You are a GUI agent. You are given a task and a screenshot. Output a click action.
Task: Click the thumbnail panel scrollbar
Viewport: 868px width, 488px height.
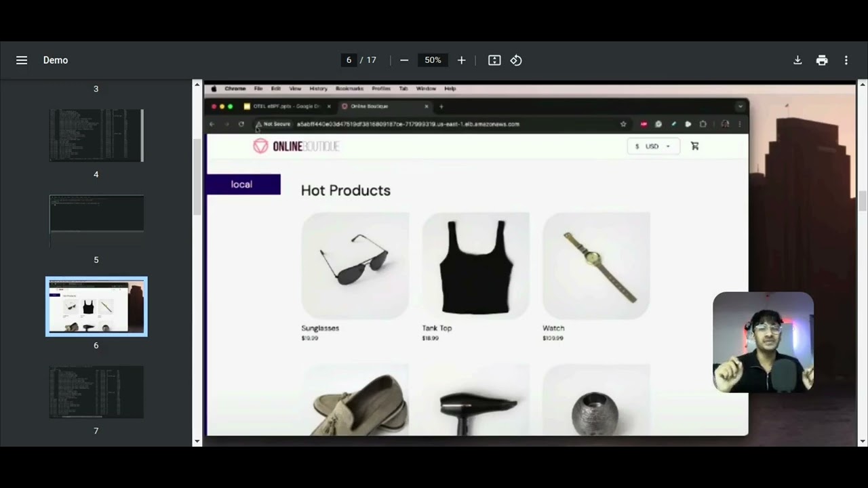coord(197,176)
